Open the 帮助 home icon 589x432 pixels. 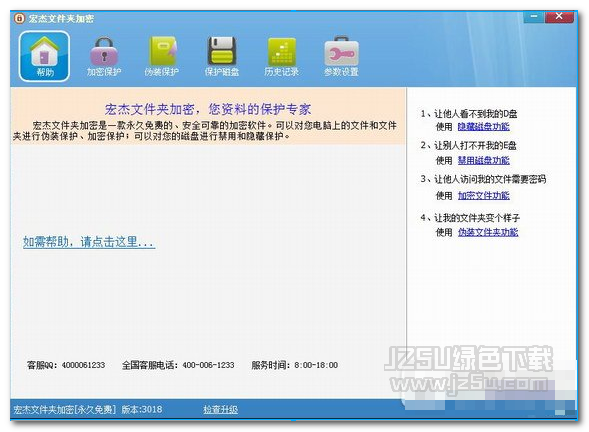point(44,56)
